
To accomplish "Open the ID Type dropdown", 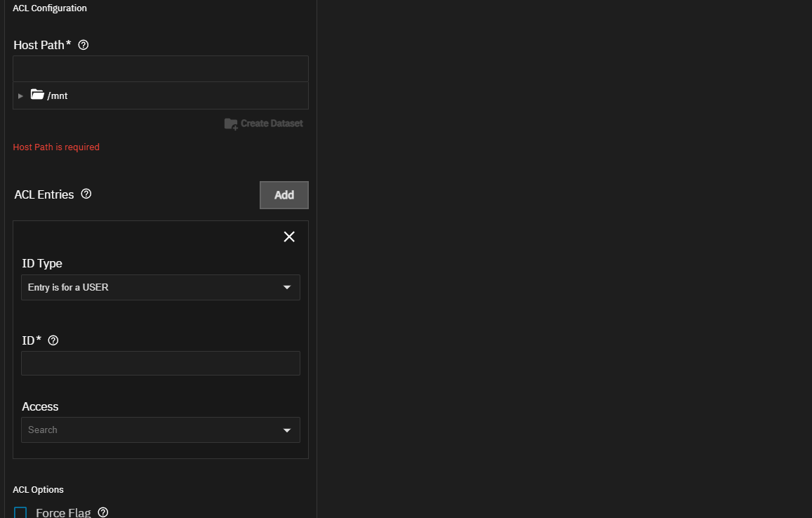I will [x=161, y=288].
